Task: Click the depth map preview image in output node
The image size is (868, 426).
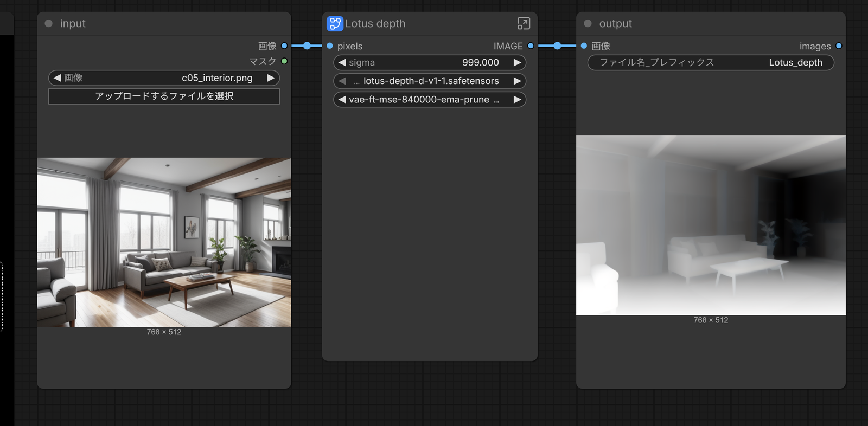Action: (x=711, y=225)
